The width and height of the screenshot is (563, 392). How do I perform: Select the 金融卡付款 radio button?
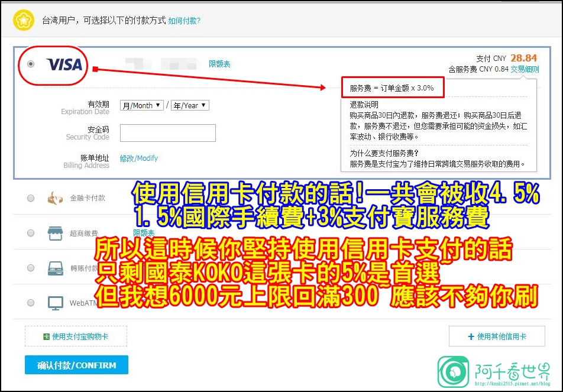click(x=31, y=198)
